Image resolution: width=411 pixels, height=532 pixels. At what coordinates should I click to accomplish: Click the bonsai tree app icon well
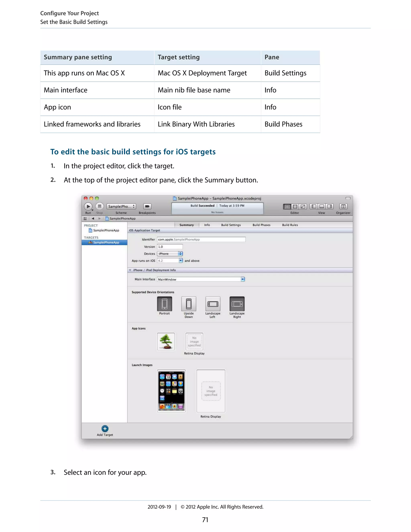pos(166,341)
